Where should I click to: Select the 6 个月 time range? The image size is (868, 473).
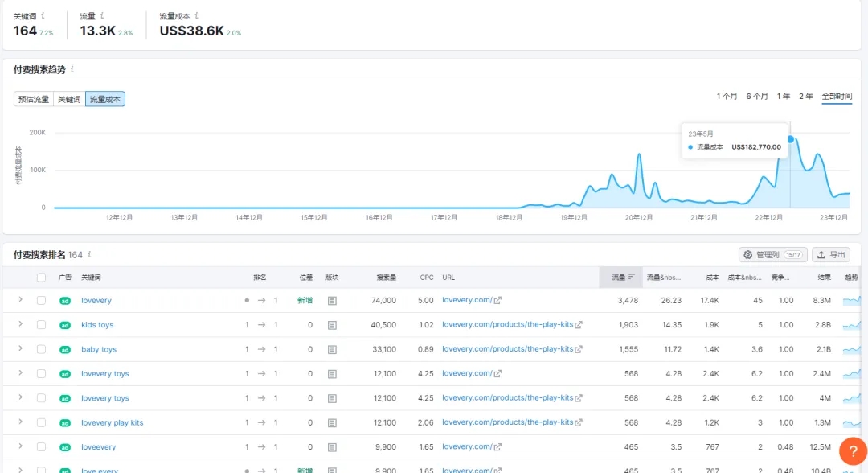pyautogui.click(x=756, y=97)
